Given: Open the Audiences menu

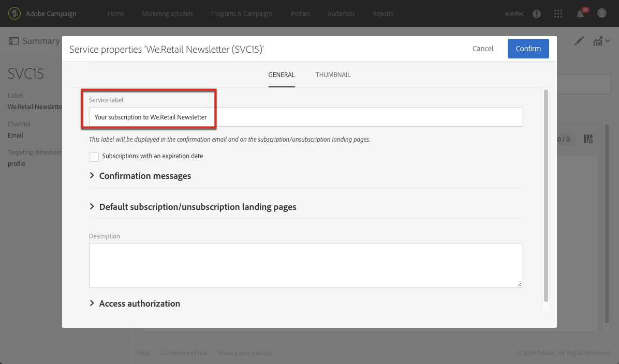Looking at the screenshot, I should click(341, 14).
